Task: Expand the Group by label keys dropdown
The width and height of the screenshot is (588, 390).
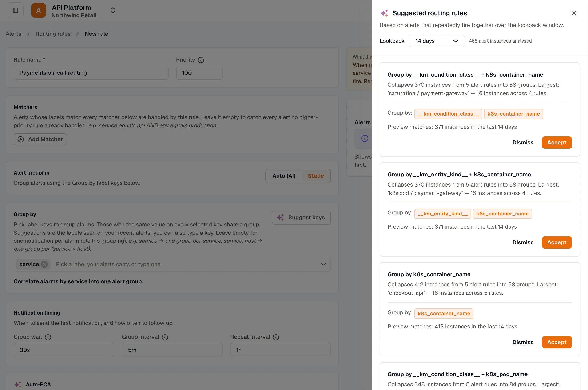Action: click(x=323, y=264)
